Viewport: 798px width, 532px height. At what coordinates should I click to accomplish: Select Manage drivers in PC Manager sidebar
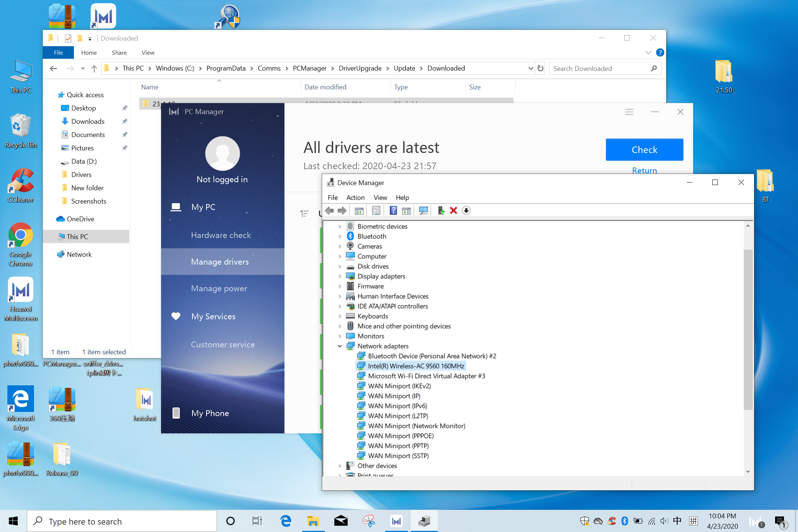220,261
